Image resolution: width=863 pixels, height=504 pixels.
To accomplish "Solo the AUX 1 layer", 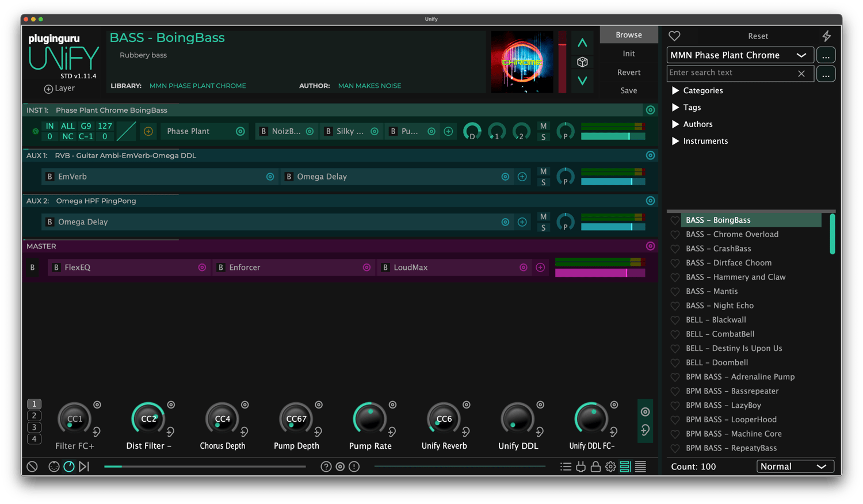I will 543,182.
